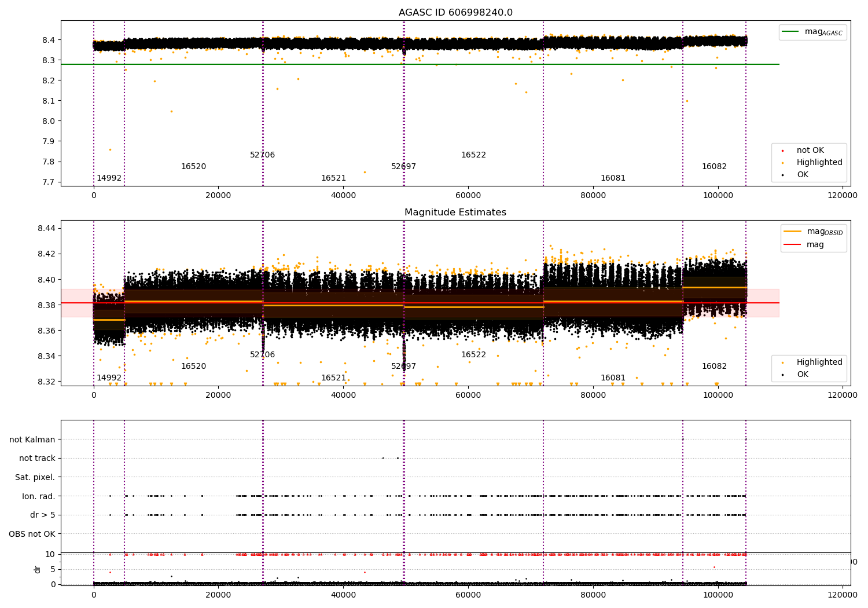Click obsid label 14992 in top panel
868x608 pixels.
[109, 178]
